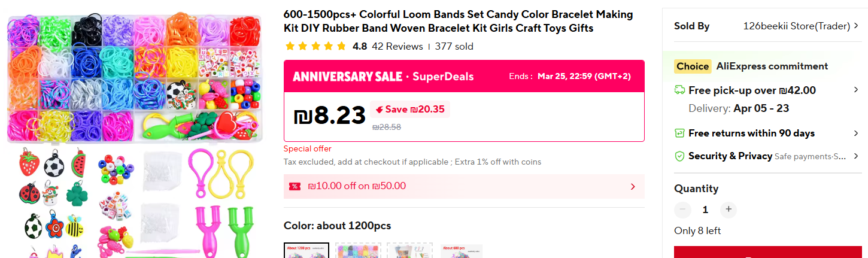This screenshot has width=868, height=258.
Task: Expand the Free pick-up delivery details chevron
Action: pos(856,90)
